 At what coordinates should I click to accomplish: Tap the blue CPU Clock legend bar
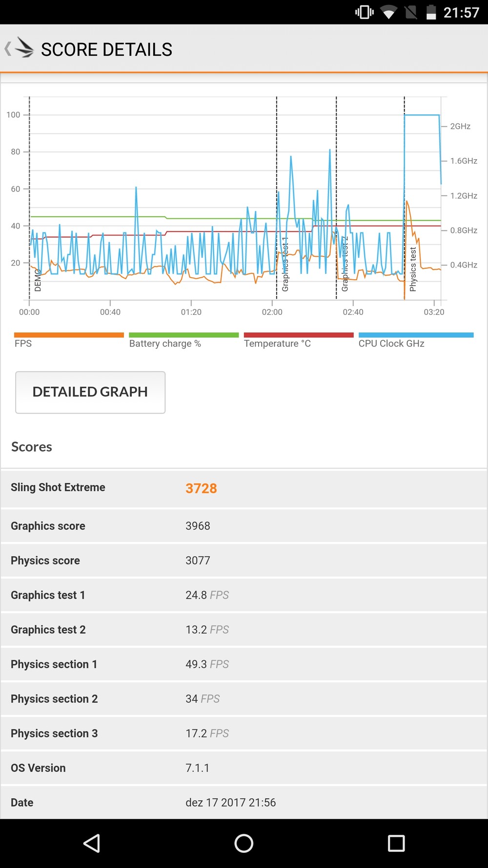click(416, 335)
